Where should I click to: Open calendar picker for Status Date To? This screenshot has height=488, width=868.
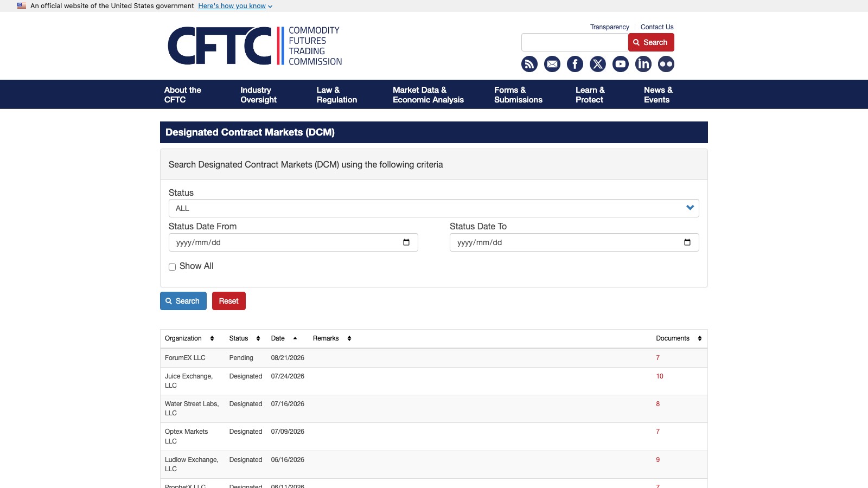[x=687, y=242]
